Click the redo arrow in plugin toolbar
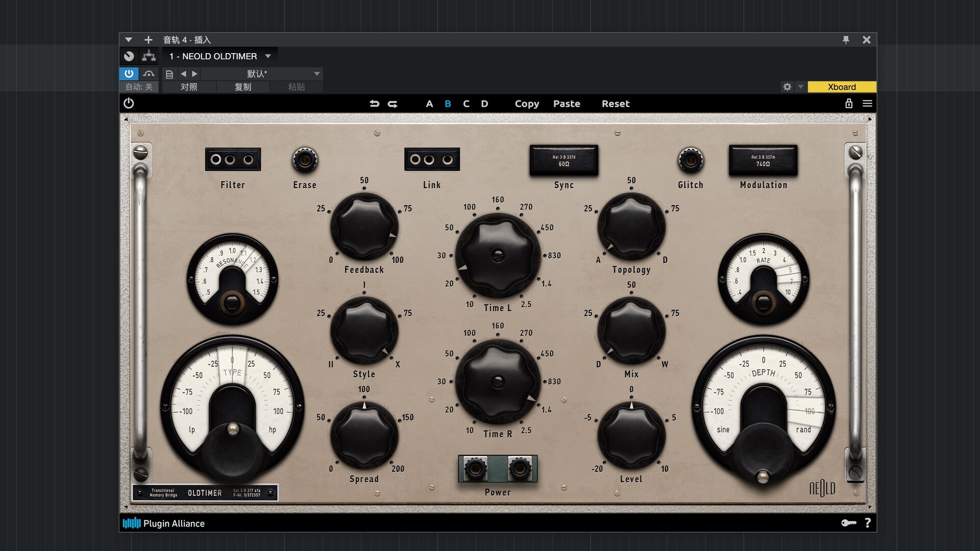The image size is (980, 551). click(x=393, y=104)
